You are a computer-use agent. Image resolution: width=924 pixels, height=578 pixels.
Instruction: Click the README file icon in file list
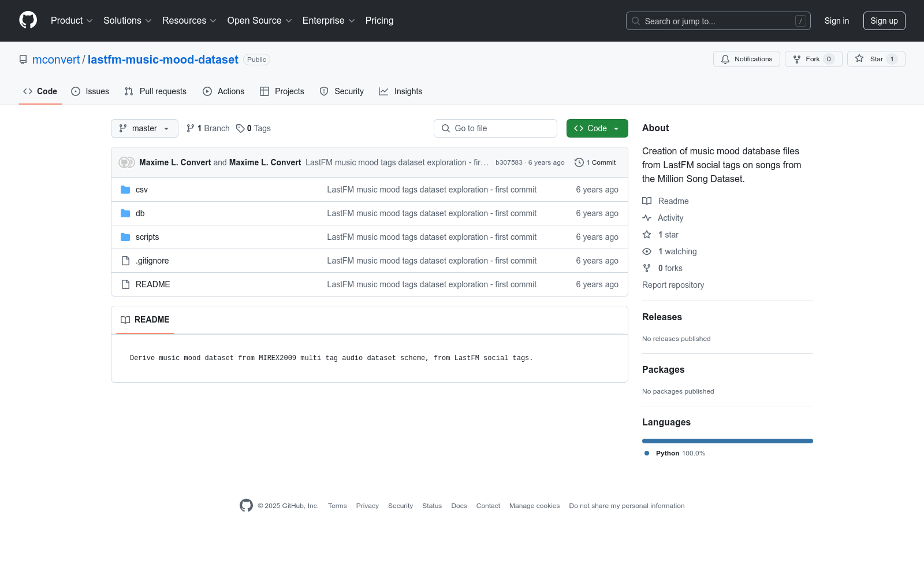tap(125, 284)
